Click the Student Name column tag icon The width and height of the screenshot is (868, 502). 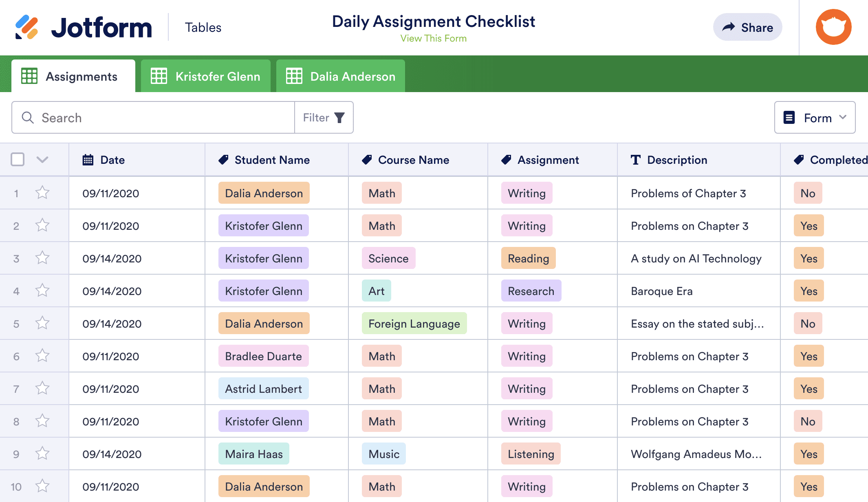tap(223, 160)
